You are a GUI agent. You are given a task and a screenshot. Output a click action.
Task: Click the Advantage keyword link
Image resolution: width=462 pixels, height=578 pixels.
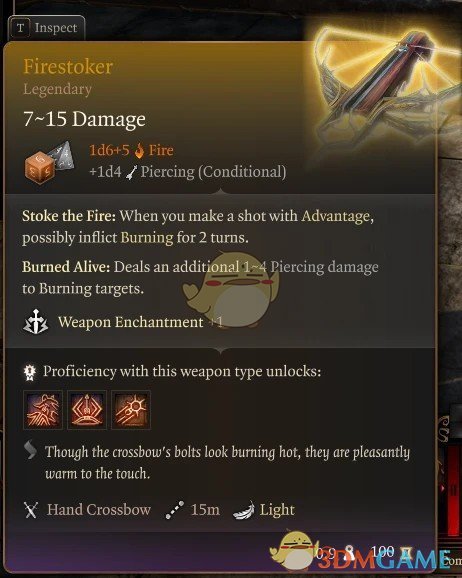coord(335,216)
